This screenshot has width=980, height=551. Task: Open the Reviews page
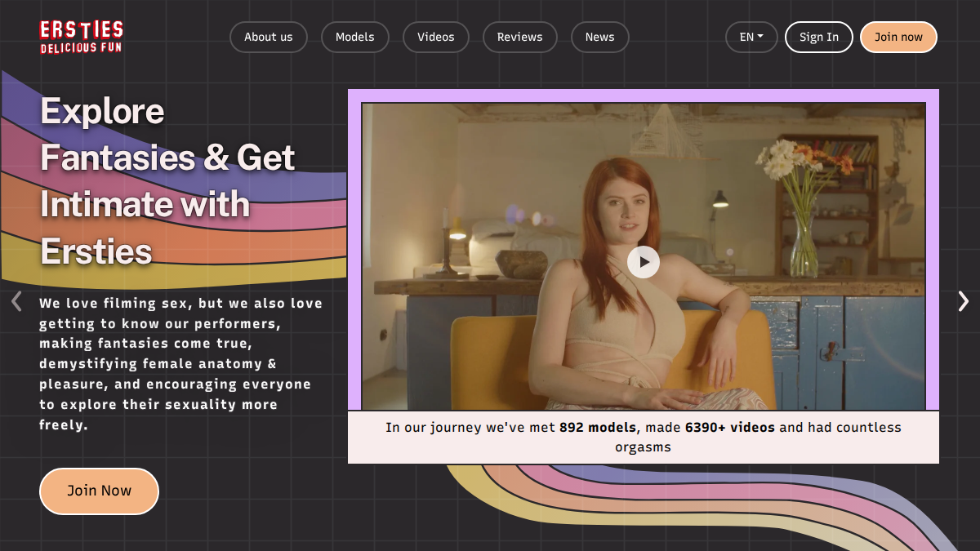[520, 37]
